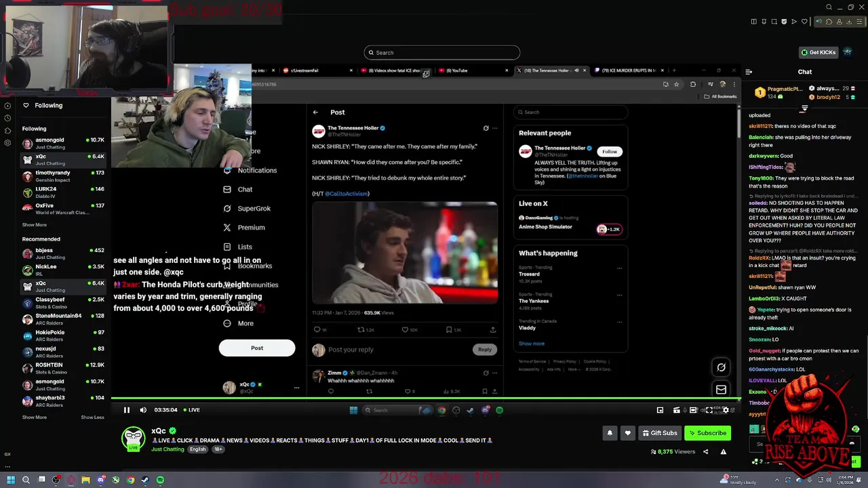Toggle browser split view icon
Image resolution: width=868 pixels, height=488 pixels.
(x=754, y=22)
